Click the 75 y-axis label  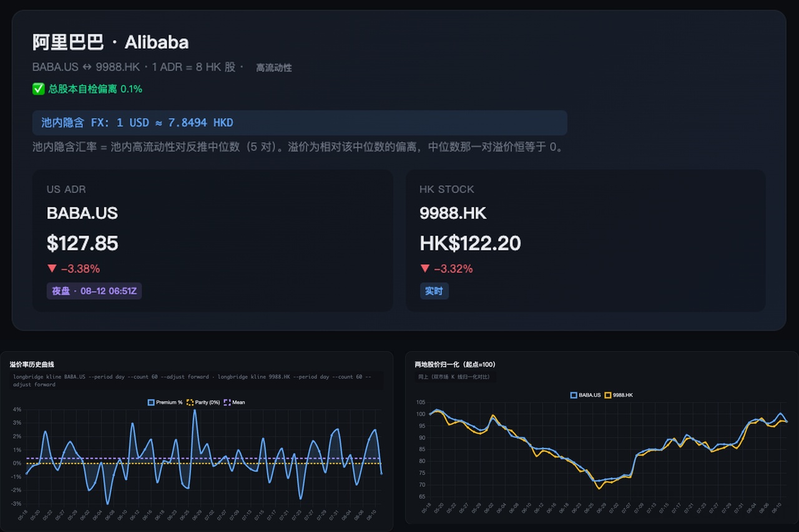(x=421, y=473)
